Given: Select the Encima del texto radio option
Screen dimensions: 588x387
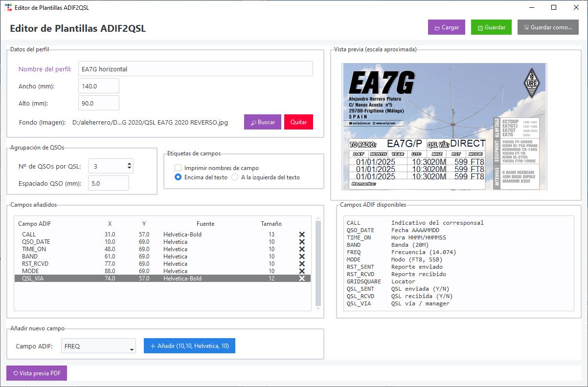Looking at the screenshot, I should pyautogui.click(x=178, y=177).
